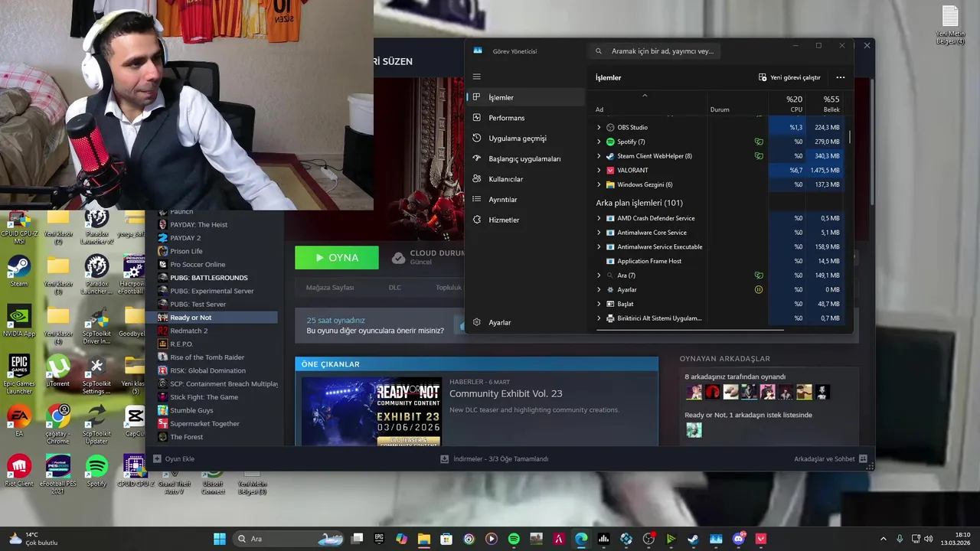Click the Task Manager search input field
The width and height of the screenshot is (980, 551).
tap(654, 51)
